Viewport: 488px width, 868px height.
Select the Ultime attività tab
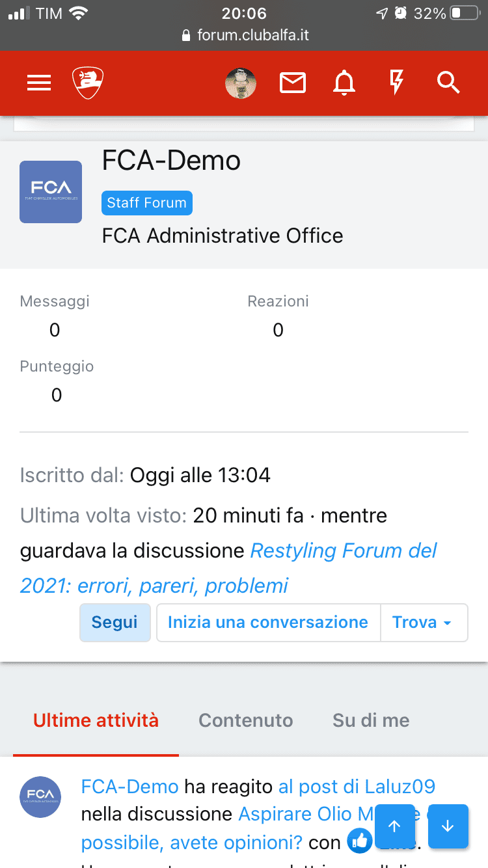pos(96,720)
